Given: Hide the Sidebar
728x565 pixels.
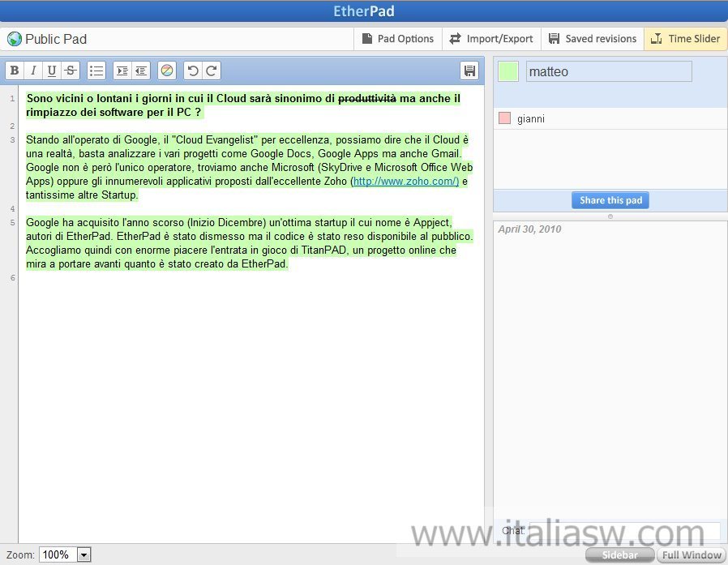Looking at the screenshot, I should coord(620,554).
